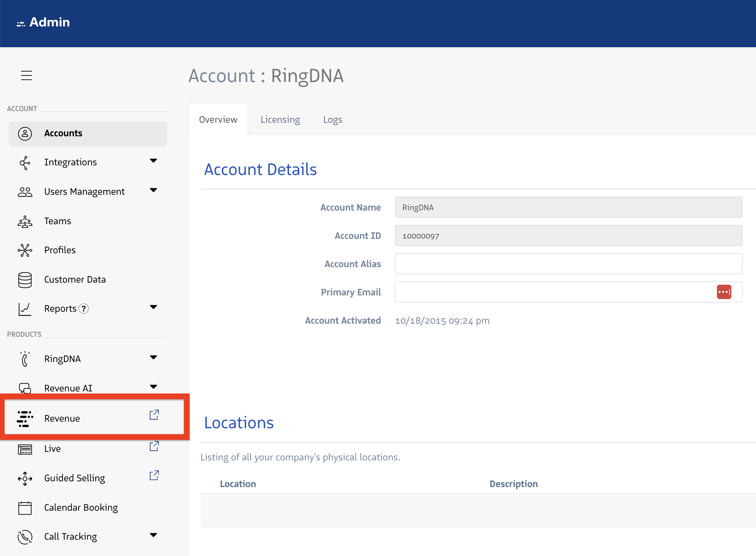Expand the RingDNA product submenu arrow
The width and height of the screenshot is (756, 556).
[153, 357]
